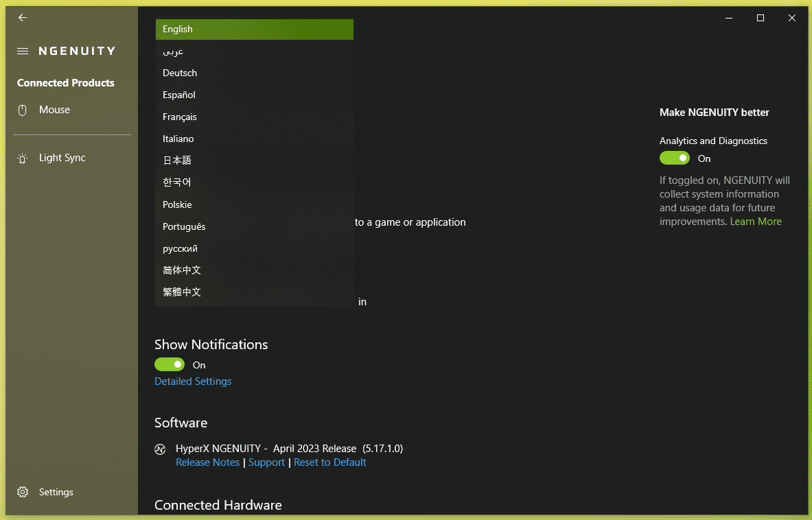This screenshot has width=812, height=520.
Task: Open Mouse in Connected Products
Action: tap(72, 110)
